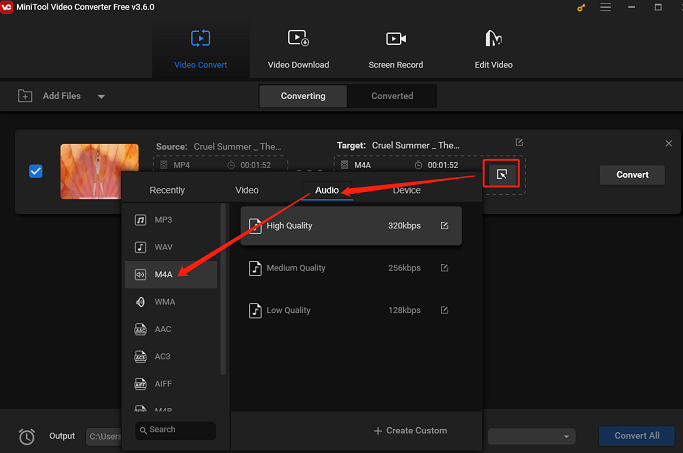Choose WMA audio format

[x=171, y=302]
